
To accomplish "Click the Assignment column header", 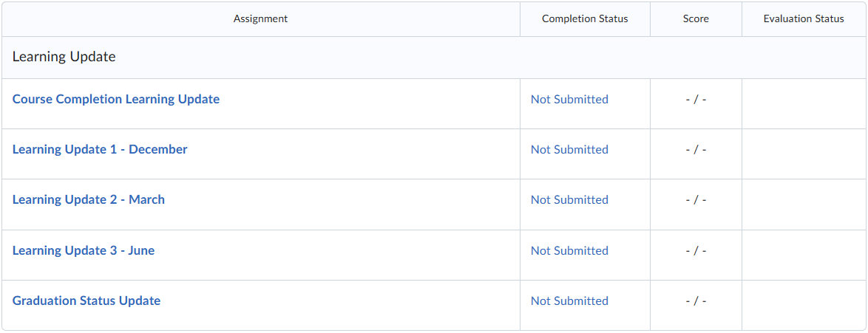I will click(260, 18).
